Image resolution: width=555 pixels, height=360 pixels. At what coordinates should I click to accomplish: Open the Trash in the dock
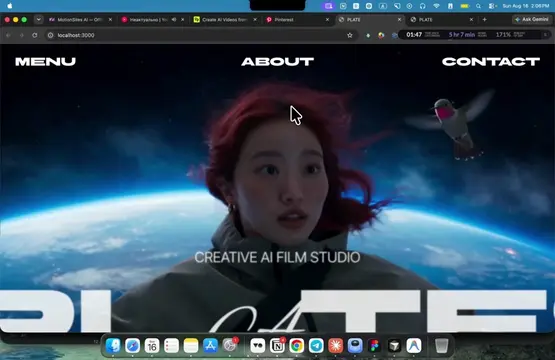click(441, 345)
